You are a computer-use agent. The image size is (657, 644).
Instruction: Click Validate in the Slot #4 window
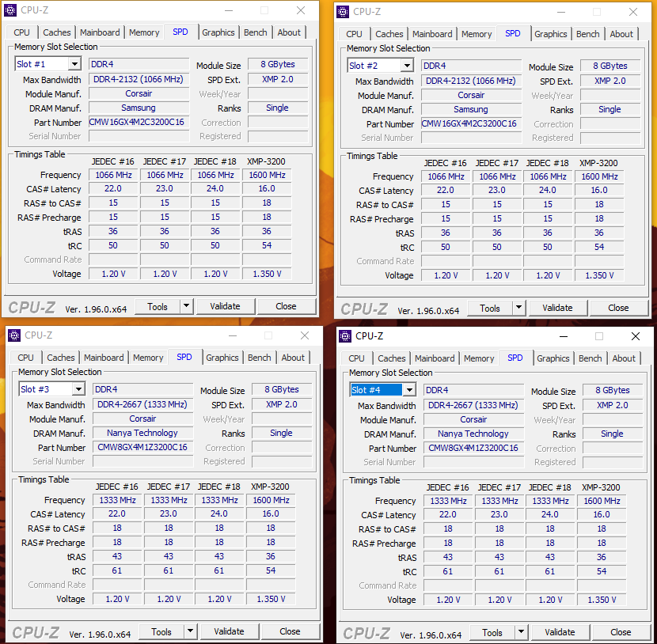point(560,632)
